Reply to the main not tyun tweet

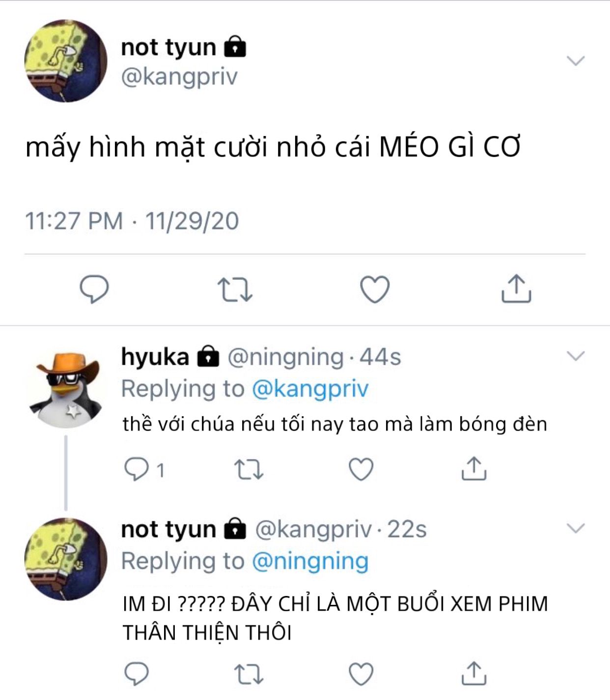pyautogui.click(x=94, y=289)
